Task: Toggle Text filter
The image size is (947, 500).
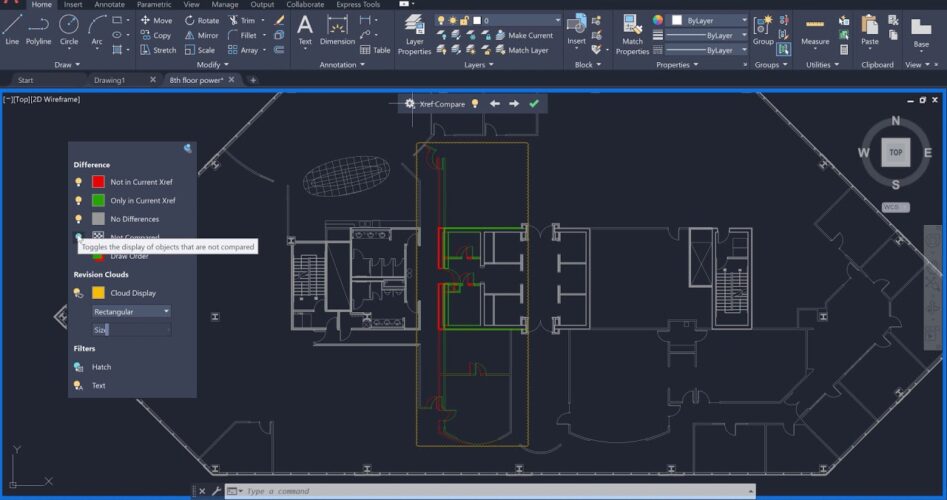Action: tap(79, 385)
